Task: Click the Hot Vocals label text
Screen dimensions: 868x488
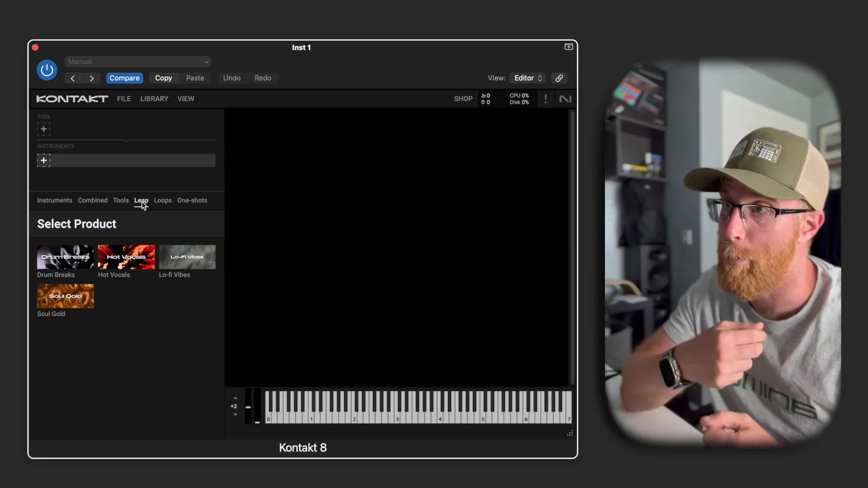Action: pyautogui.click(x=114, y=275)
